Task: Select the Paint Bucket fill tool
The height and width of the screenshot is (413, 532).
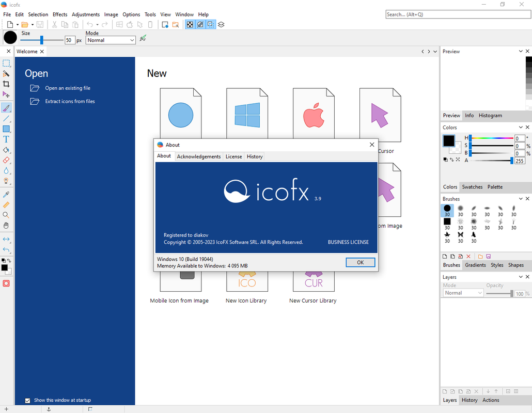Action: click(x=6, y=150)
